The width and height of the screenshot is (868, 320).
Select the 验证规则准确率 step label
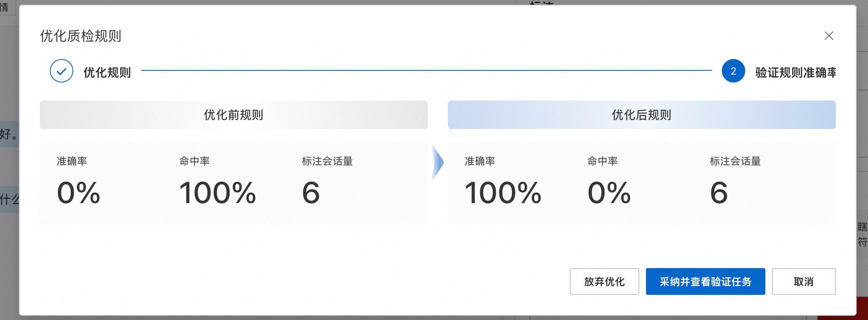796,72
